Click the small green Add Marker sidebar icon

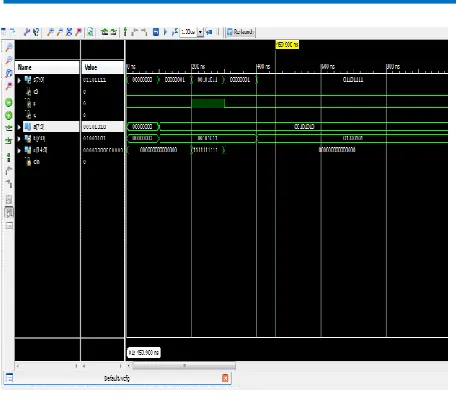click(x=9, y=157)
